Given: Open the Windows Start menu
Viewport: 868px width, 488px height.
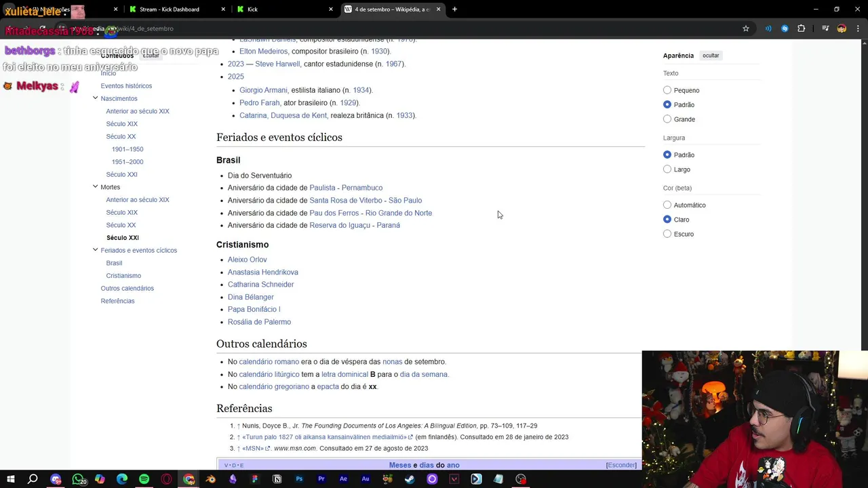Looking at the screenshot, I should click(11, 479).
